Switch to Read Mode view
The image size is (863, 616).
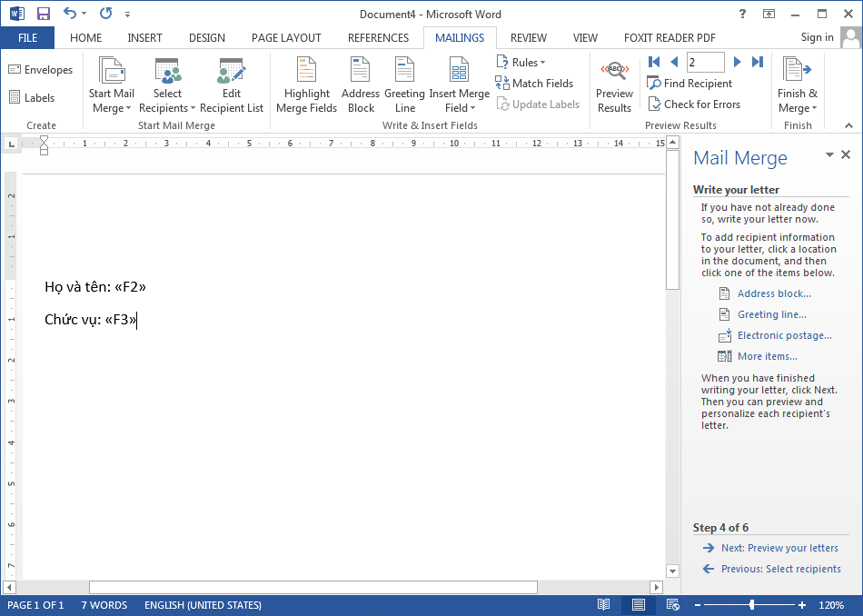point(604,604)
